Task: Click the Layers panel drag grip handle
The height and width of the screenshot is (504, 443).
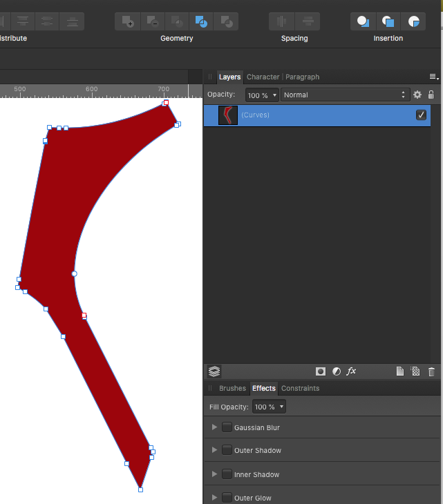Action: [210, 77]
